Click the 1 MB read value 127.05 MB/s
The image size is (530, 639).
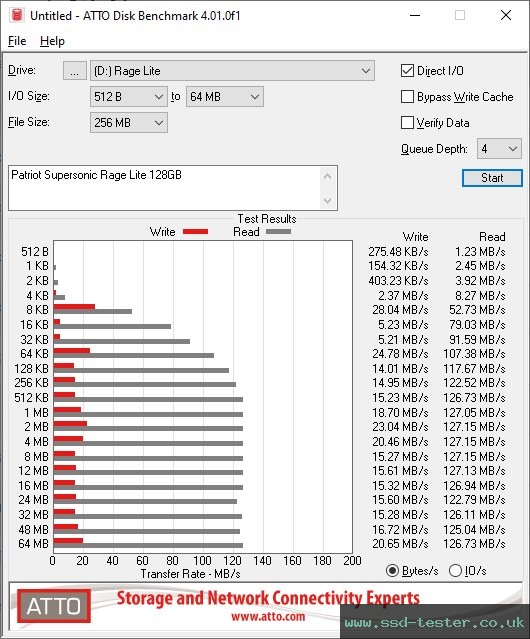tap(474, 412)
